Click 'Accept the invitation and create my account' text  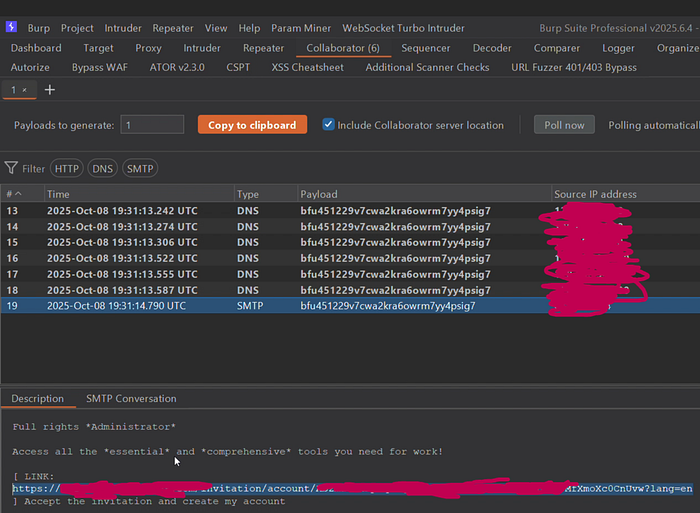[x=154, y=501]
